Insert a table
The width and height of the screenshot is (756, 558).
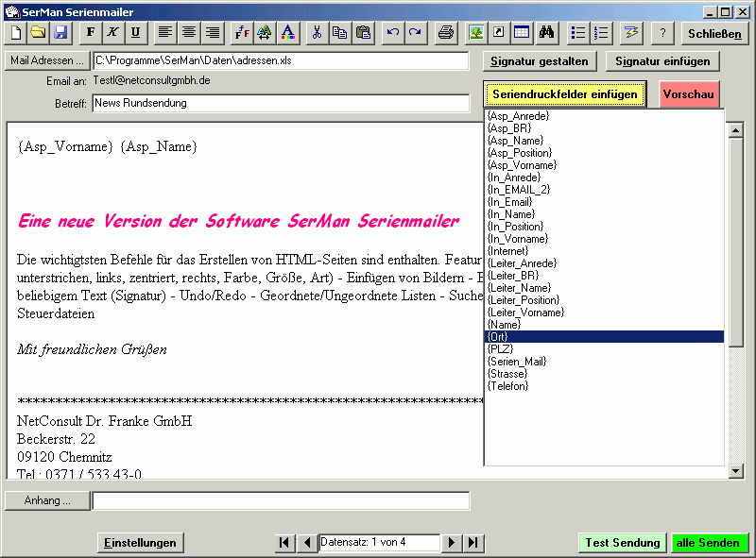tap(522, 33)
